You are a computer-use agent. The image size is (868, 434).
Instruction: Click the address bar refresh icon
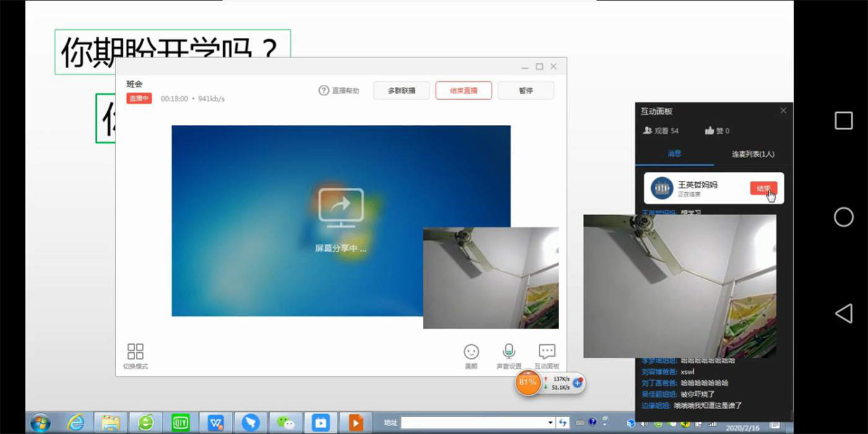[563, 422]
